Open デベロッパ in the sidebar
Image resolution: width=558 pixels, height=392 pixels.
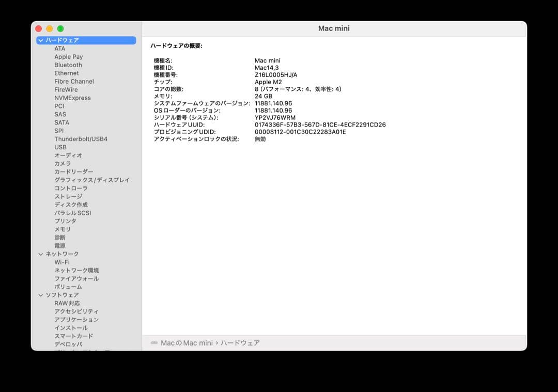[x=68, y=344]
